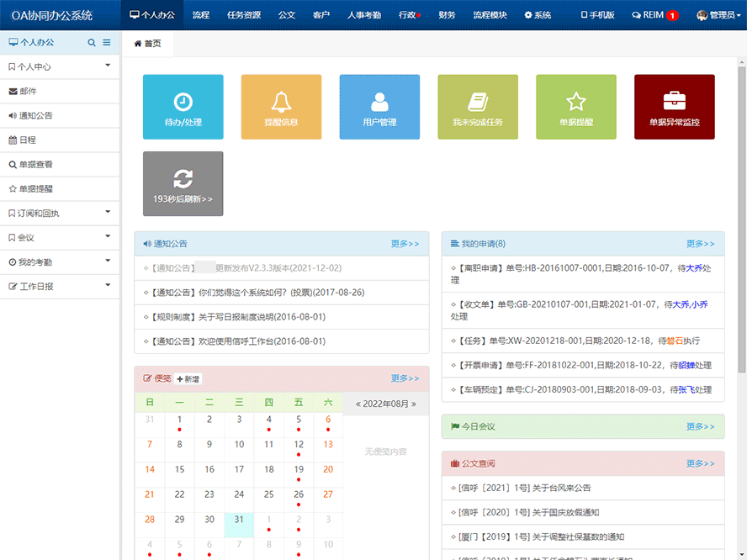
Task: Toggle the sidebar list menu icon
Action: pos(107,43)
